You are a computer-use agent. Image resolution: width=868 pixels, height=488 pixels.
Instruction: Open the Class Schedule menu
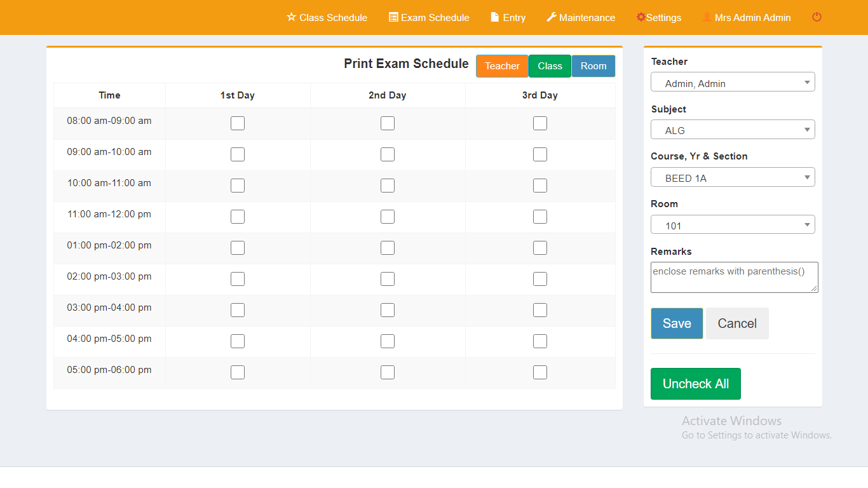327,18
